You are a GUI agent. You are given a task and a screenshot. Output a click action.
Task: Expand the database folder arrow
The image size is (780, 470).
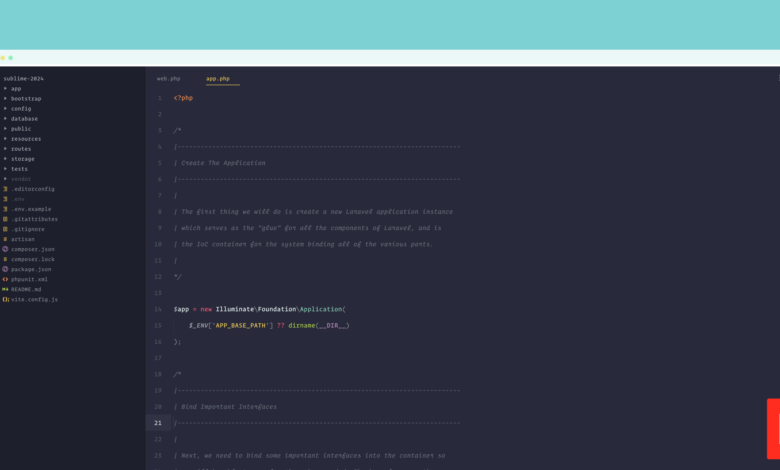pyautogui.click(x=5, y=118)
